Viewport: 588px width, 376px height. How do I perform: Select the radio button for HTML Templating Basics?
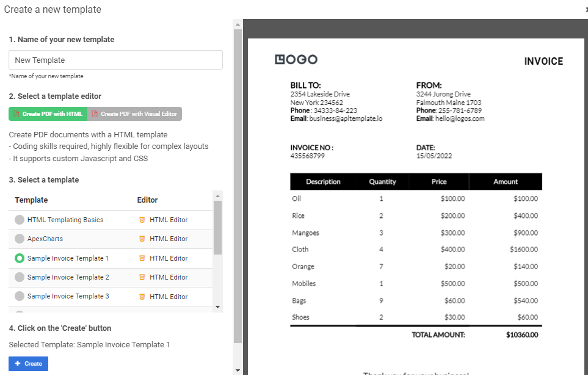point(19,220)
